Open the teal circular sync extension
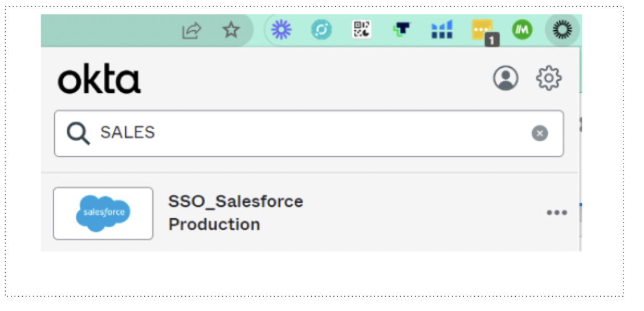The height and width of the screenshot is (311, 644). (x=321, y=30)
